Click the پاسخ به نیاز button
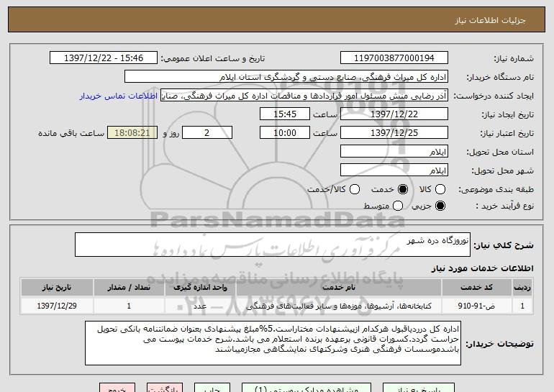554x392 pixels. coord(419,388)
